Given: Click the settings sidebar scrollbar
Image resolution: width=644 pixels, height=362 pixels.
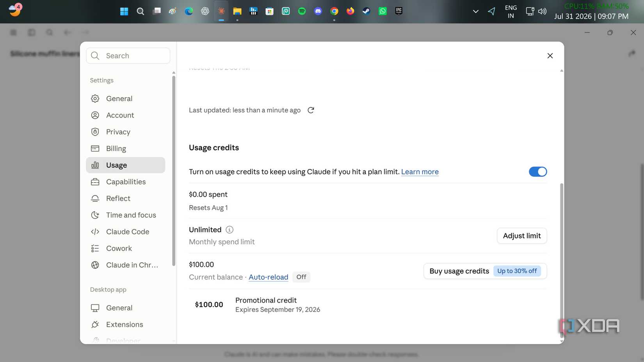Looking at the screenshot, I should point(174,170).
